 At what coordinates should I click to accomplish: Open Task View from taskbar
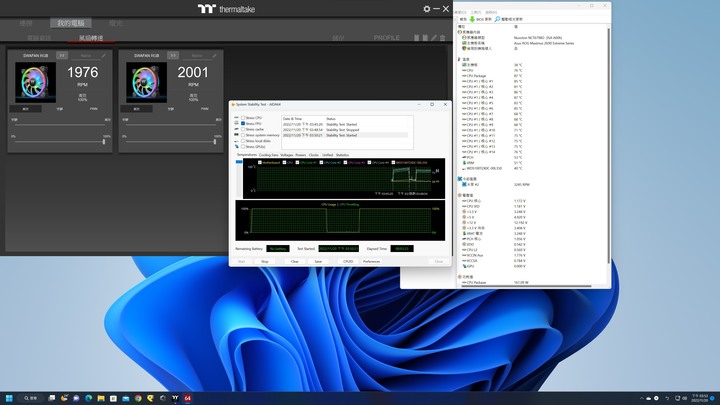(x=51, y=398)
